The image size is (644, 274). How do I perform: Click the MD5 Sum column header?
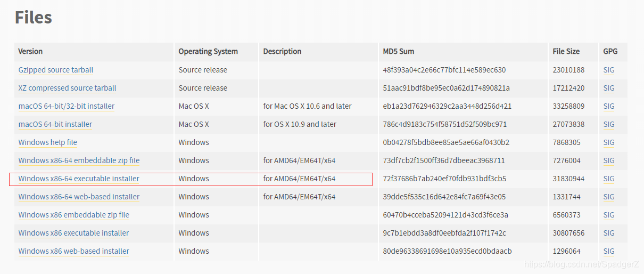(x=399, y=51)
